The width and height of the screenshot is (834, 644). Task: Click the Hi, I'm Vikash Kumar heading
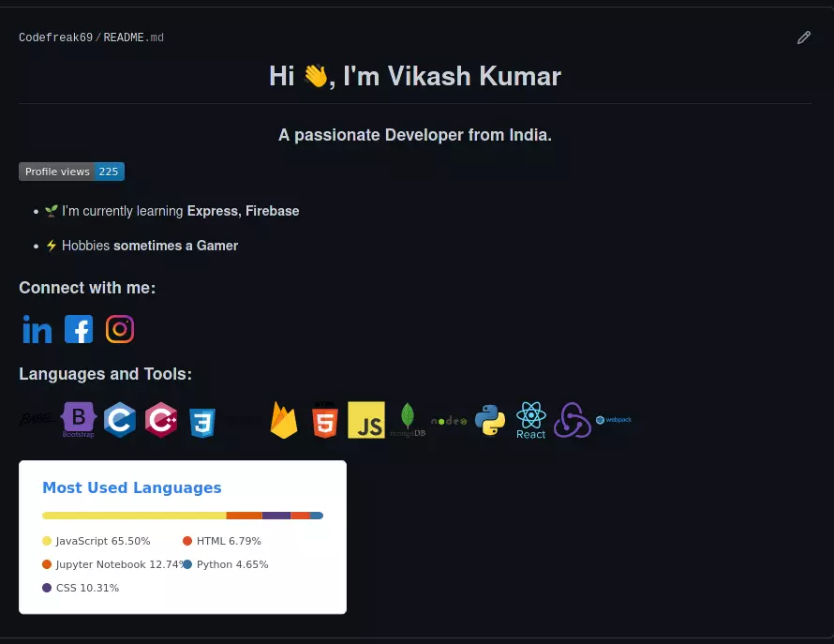pos(415,76)
